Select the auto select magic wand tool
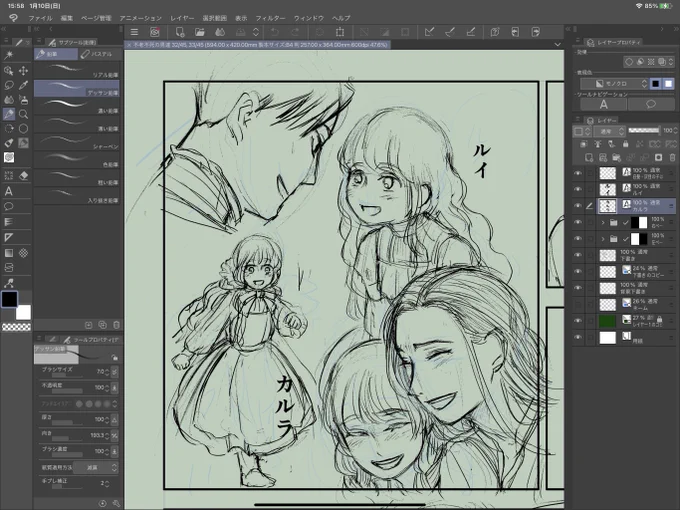680x510 pixels. [x=9, y=55]
